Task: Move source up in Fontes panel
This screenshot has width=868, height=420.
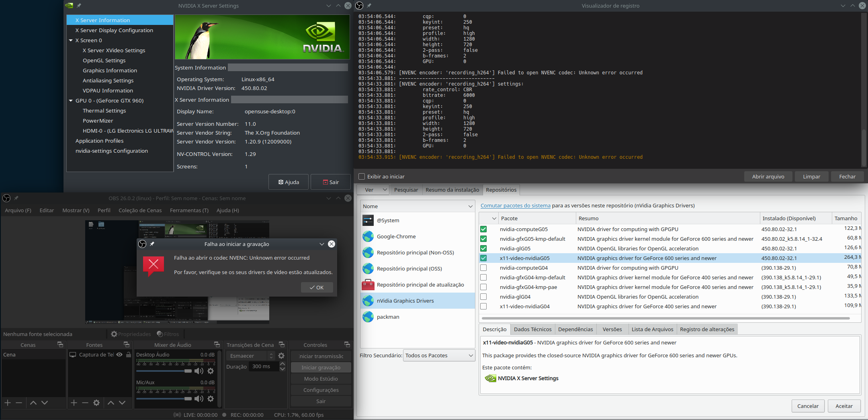Action: (x=111, y=402)
